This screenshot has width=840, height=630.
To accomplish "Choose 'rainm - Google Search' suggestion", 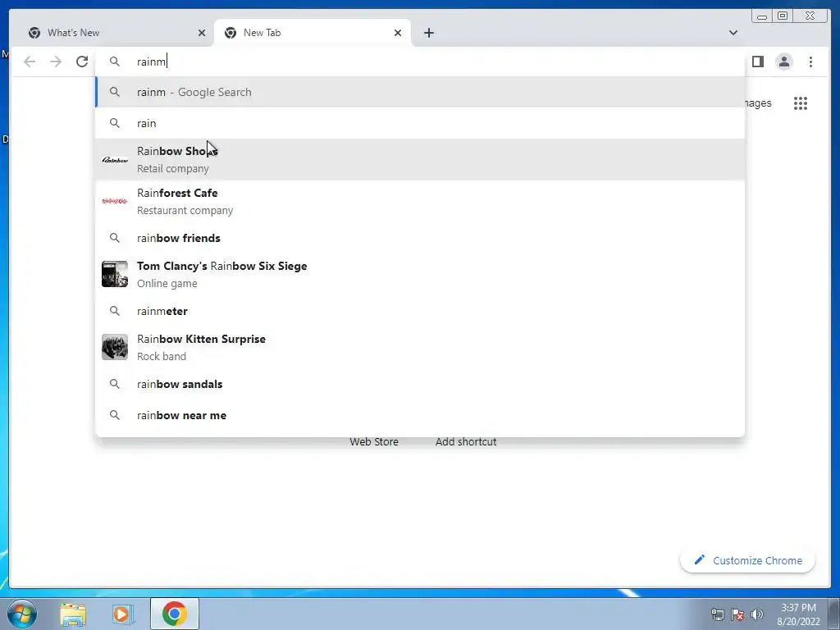I will click(420, 92).
